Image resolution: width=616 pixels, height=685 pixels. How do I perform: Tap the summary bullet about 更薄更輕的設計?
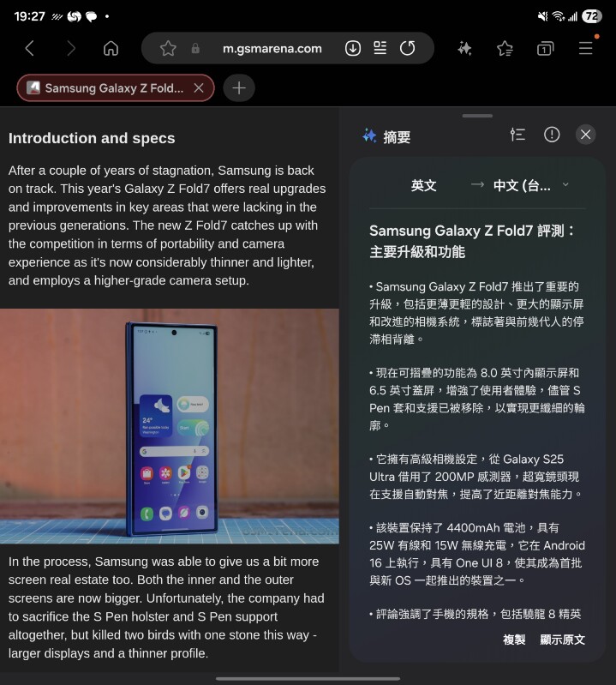coord(476,313)
